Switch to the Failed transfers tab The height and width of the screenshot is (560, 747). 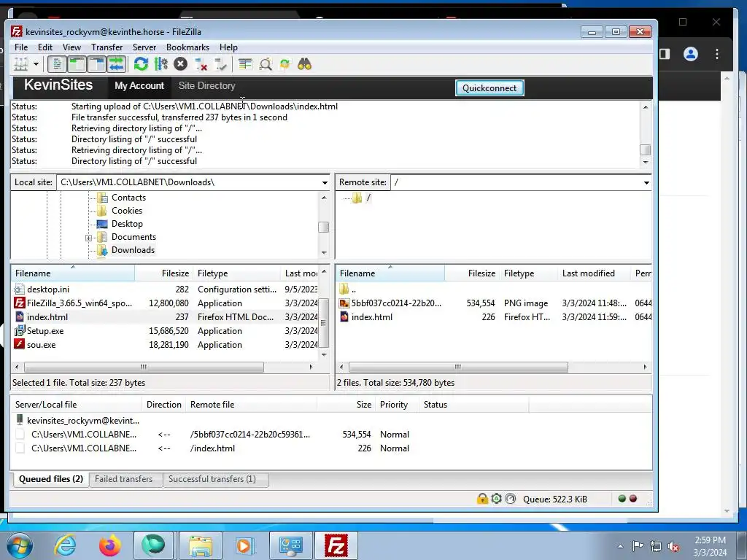point(123,479)
